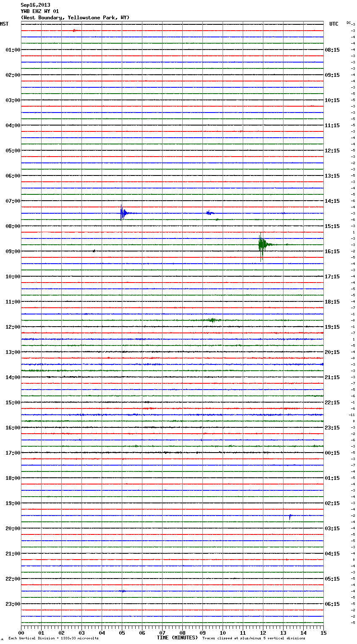Screen dimensions: 357x644
Task: Select the '14:00' MST hour label
Action: pos(13,377)
